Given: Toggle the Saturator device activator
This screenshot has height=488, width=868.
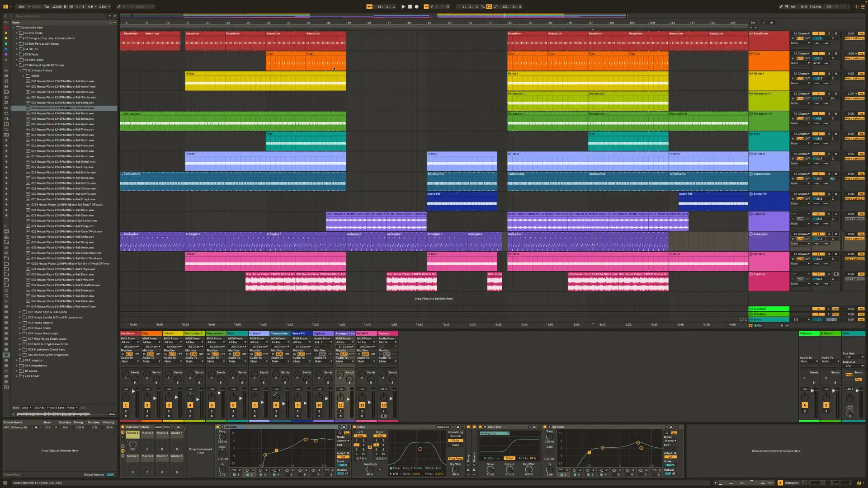Looking at the screenshot, I should pos(480,427).
